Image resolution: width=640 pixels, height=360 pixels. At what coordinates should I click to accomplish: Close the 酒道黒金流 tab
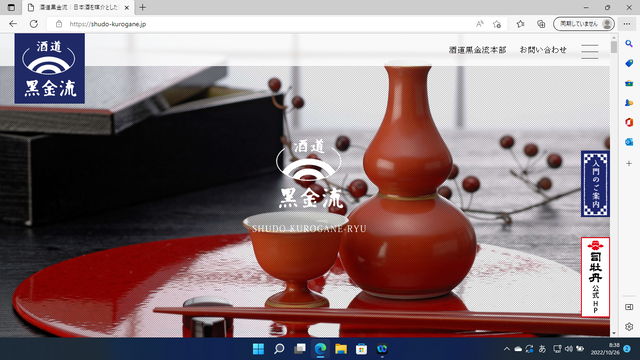click(127, 7)
